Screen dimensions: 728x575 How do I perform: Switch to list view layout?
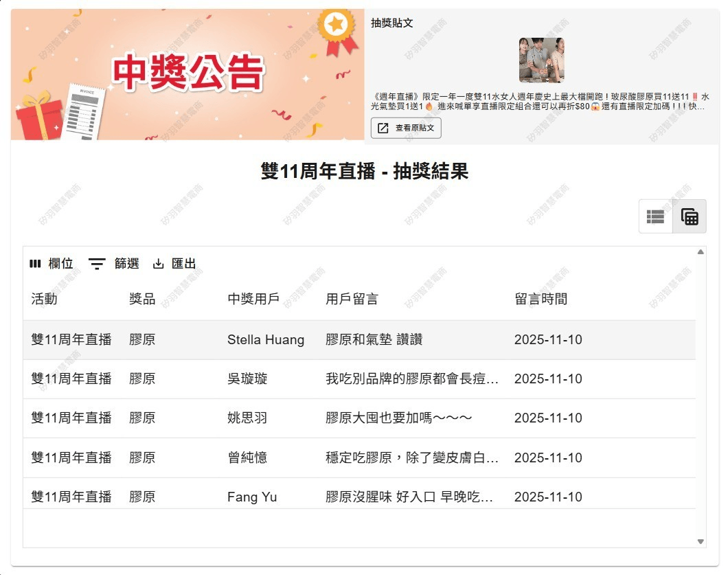pos(655,217)
